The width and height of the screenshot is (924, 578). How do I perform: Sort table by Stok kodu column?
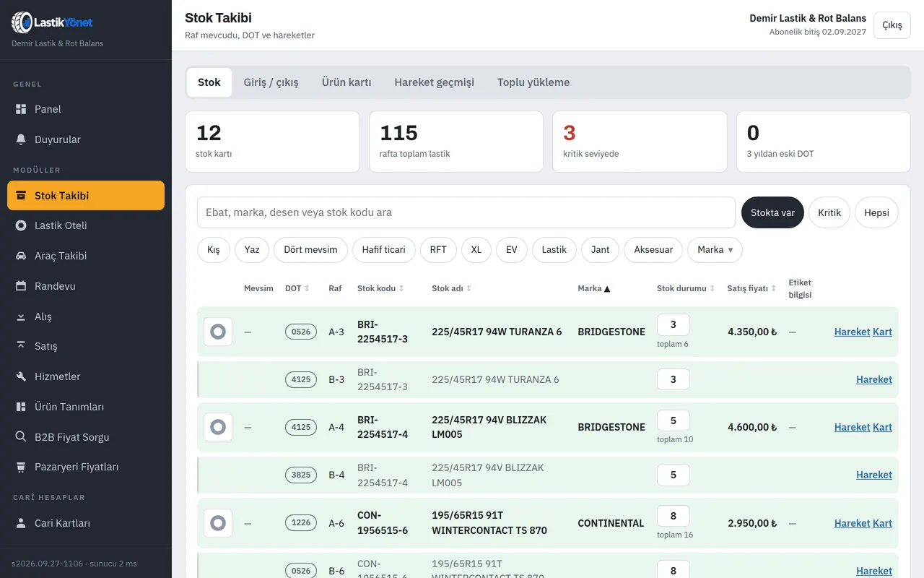click(380, 288)
